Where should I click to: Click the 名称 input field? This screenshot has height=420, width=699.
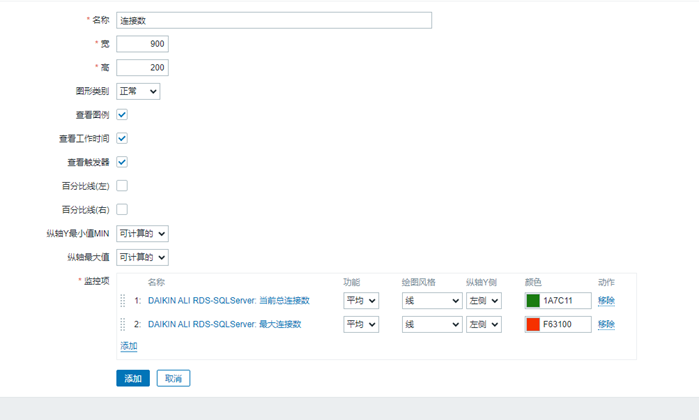tap(274, 20)
